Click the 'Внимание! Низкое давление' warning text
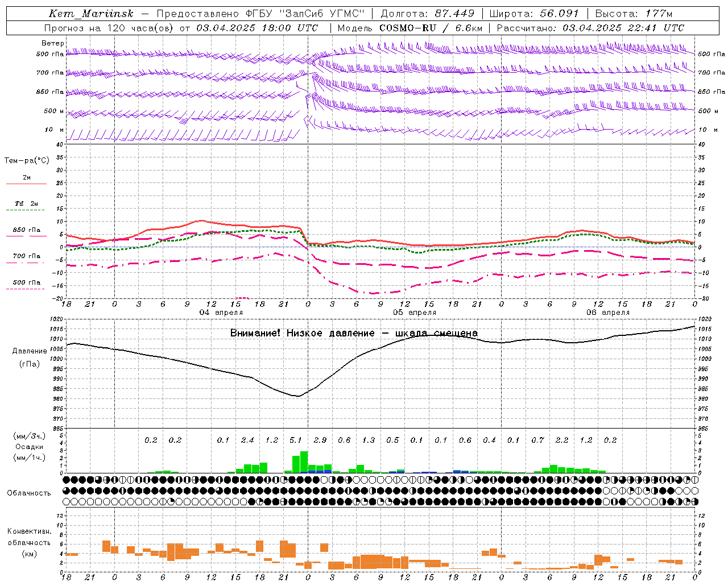Viewport: 728px width, 582px height. tap(303, 333)
